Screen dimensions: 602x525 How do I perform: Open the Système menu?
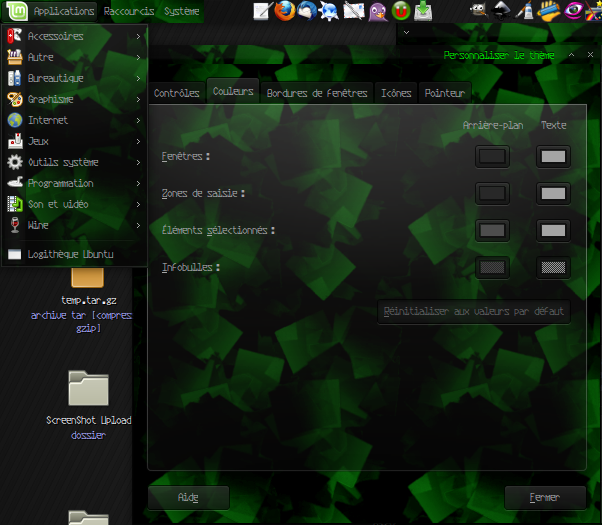coord(182,11)
